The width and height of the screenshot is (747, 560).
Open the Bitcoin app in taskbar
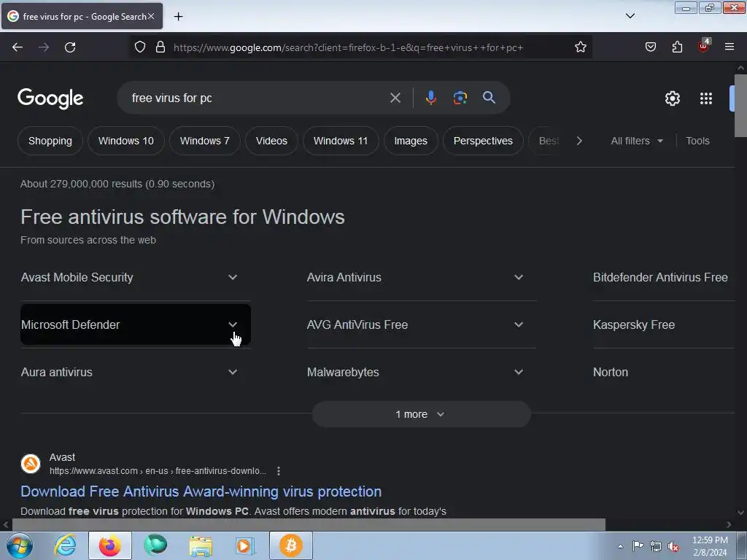[291, 545]
